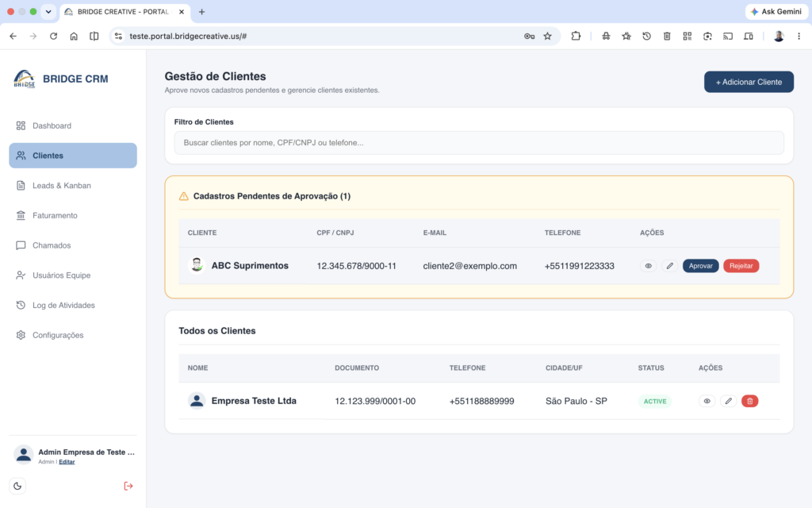Click Adicionar Cliente button
The height and width of the screenshot is (508, 812).
pos(749,82)
